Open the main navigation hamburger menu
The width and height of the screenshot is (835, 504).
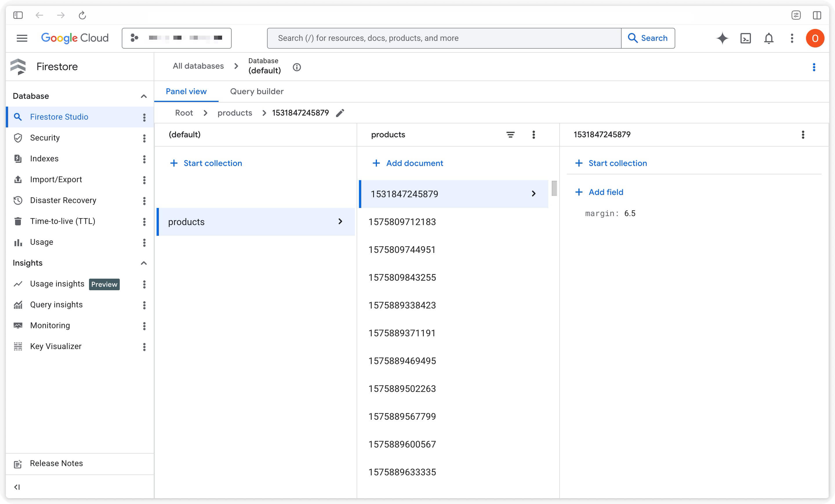[22, 38]
